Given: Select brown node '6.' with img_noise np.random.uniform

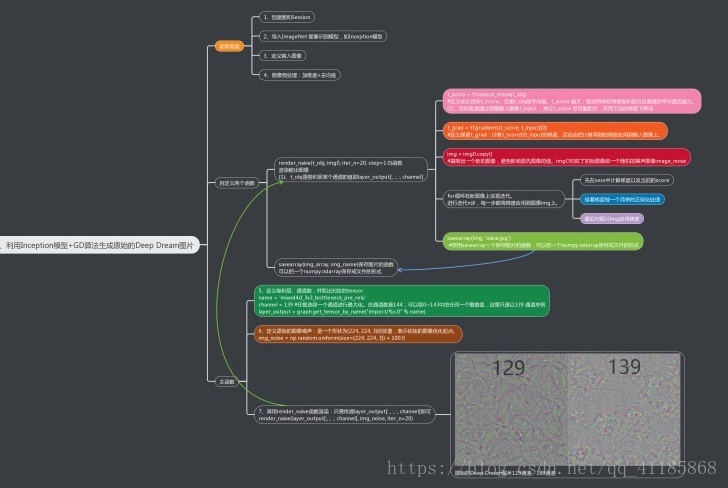Looking at the screenshot, I should 358,334.
